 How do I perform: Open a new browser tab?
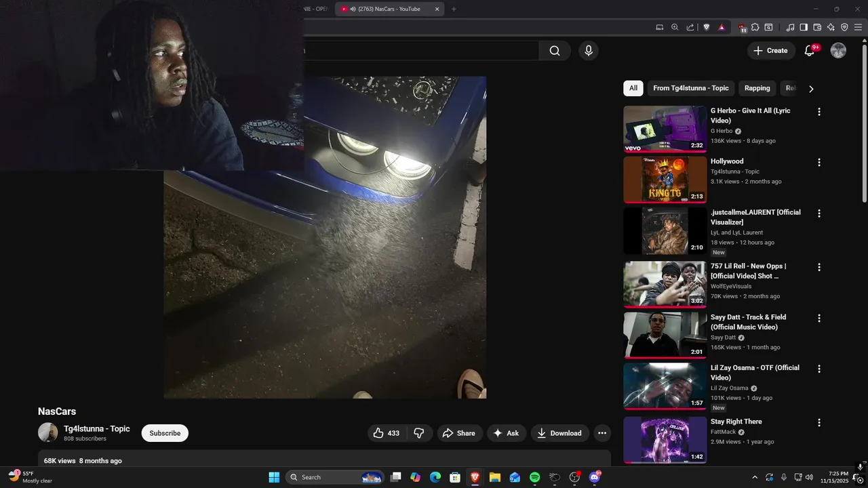point(454,9)
